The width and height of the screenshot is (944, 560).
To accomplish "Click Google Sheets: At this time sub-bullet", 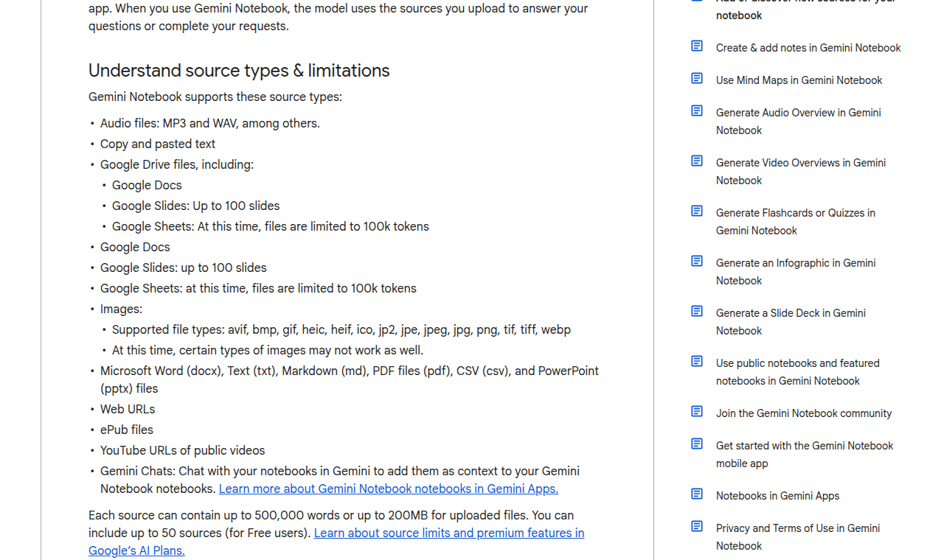I will coord(271,226).
